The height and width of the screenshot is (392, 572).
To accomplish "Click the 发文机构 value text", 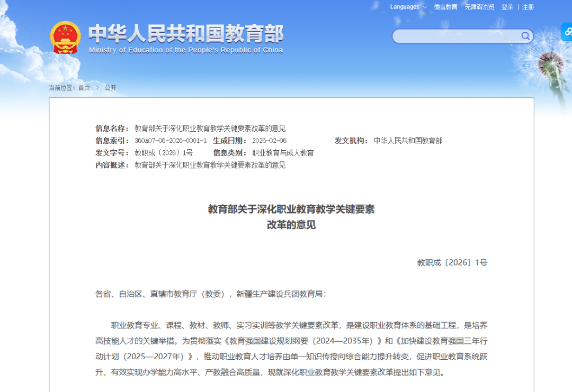I will (408, 141).
